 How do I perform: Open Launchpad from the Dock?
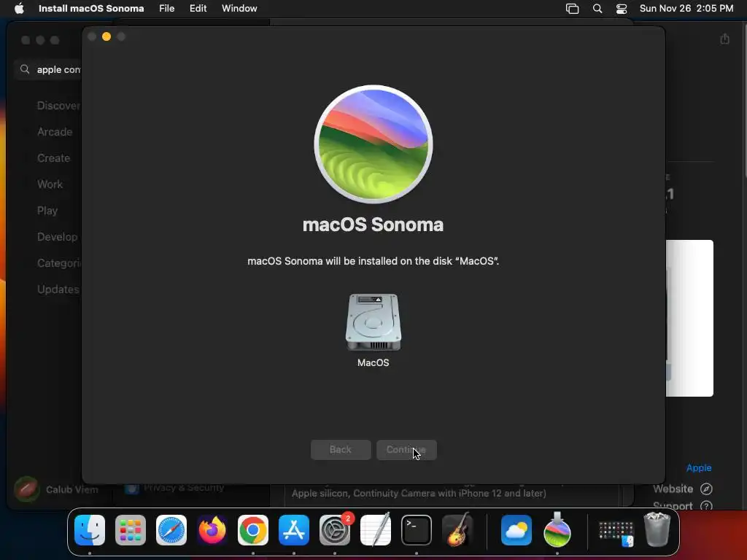tap(131, 530)
